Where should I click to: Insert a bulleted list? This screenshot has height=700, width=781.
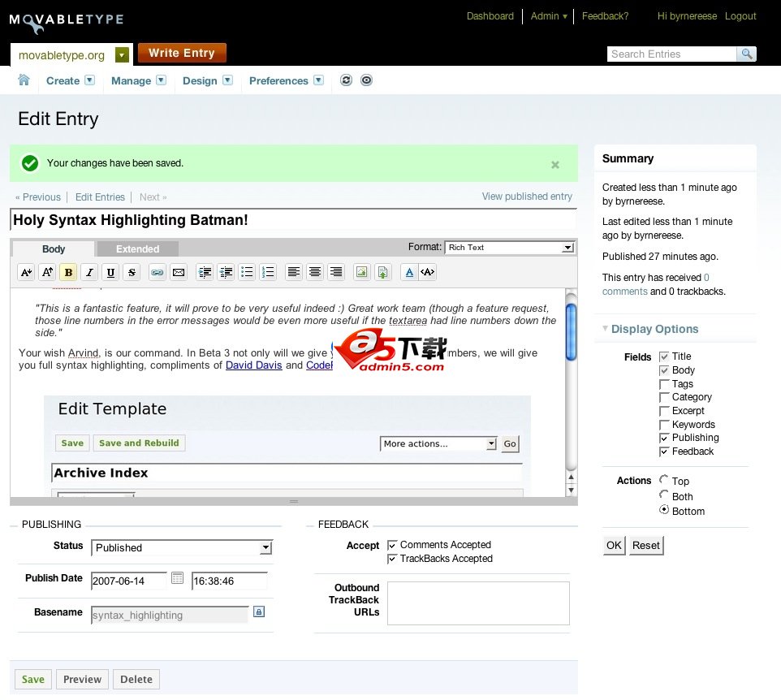[x=247, y=272]
